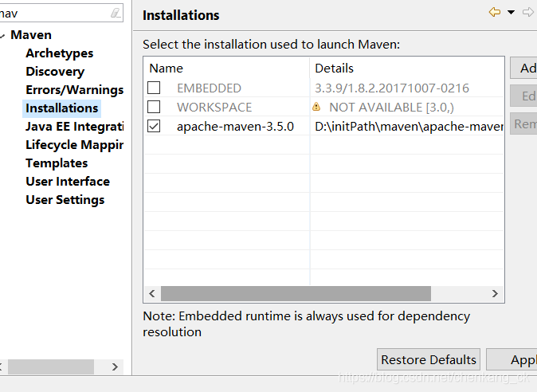Image resolution: width=537 pixels, height=392 pixels.
Task: Click the NOT AVAILABLE [3.0,) cell
Action: tap(391, 108)
